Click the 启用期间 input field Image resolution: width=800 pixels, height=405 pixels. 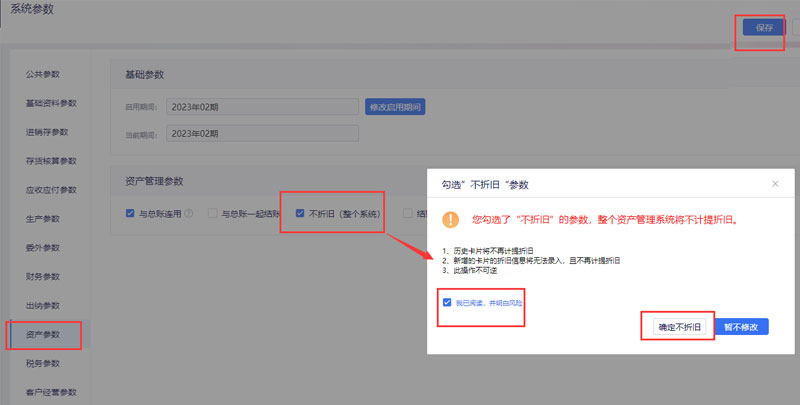click(262, 107)
